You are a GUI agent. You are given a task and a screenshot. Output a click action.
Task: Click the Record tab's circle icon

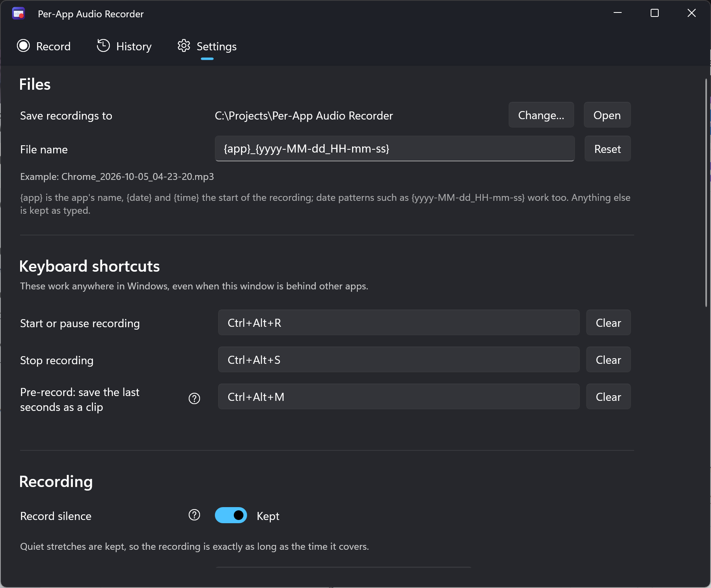[x=23, y=46]
